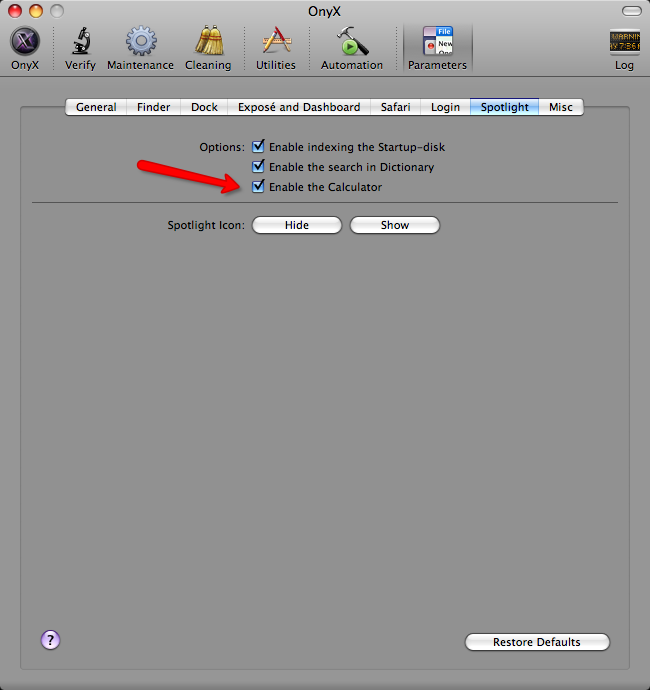
Task: Toggle Enable the search in Dictionary
Action: tap(258, 166)
